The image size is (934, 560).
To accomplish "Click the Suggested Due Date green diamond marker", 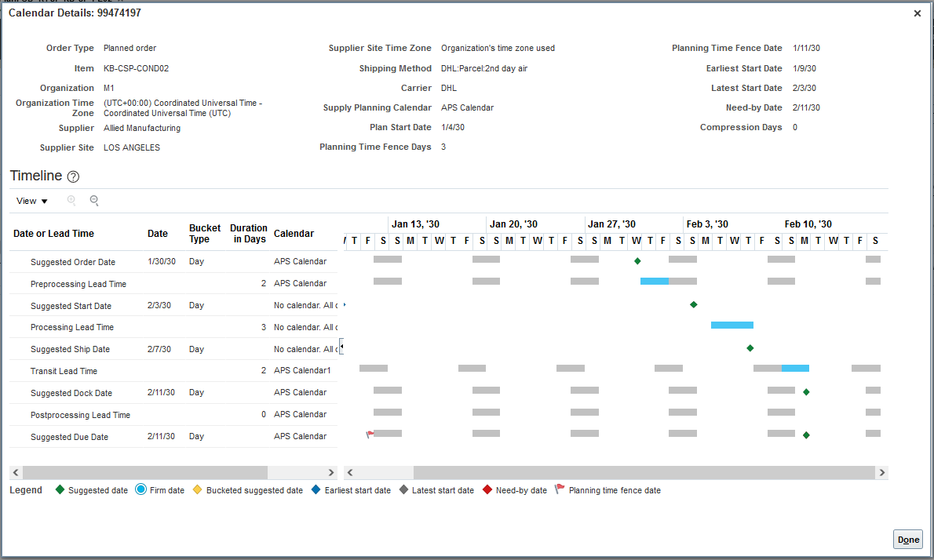I will point(806,435).
